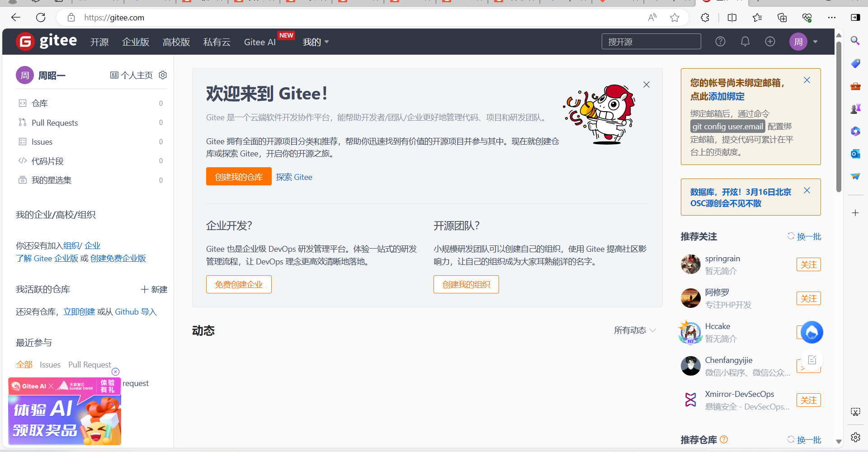The width and height of the screenshot is (868, 452).
Task: Open Gitee AI menu item
Action: pyautogui.click(x=260, y=42)
